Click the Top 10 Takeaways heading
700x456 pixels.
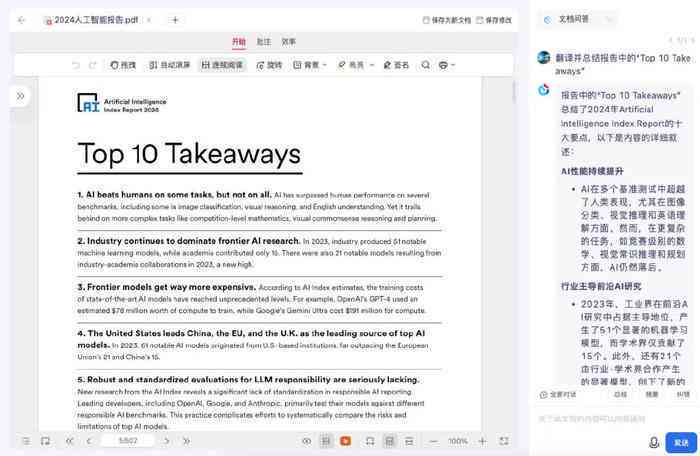[189, 154]
